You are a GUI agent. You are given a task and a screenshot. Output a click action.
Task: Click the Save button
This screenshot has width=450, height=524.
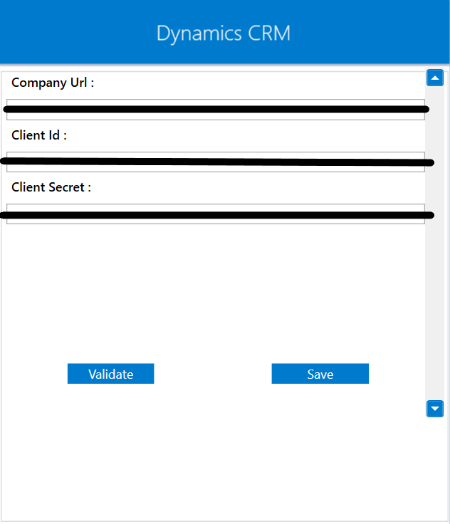320,374
